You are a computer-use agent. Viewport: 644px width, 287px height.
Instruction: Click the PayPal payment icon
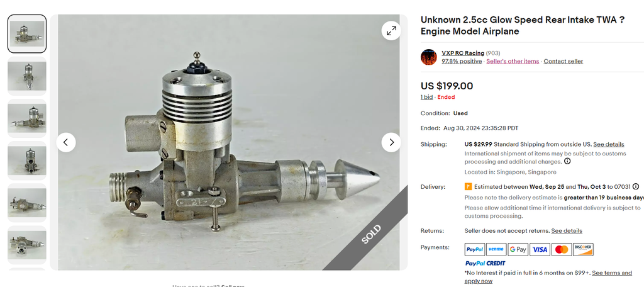pos(475,250)
